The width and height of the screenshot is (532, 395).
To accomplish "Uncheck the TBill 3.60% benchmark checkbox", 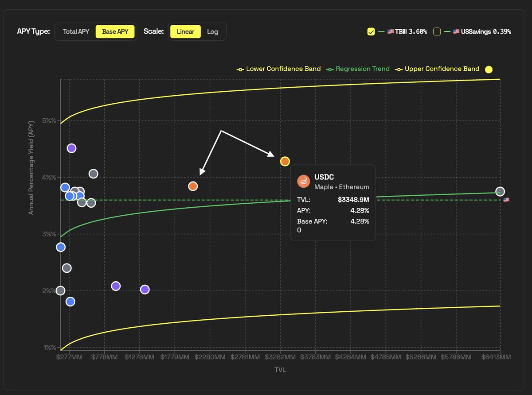I will pos(371,31).
